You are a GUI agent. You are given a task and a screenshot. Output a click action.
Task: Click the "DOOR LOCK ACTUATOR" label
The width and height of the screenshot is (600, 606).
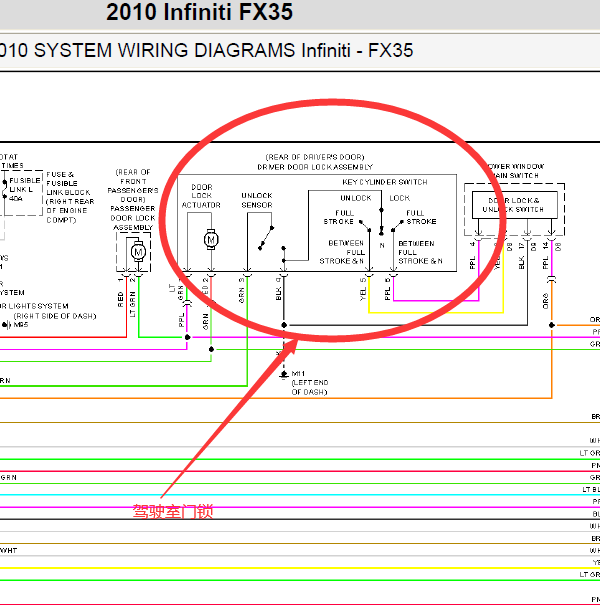tap(201, 196)
